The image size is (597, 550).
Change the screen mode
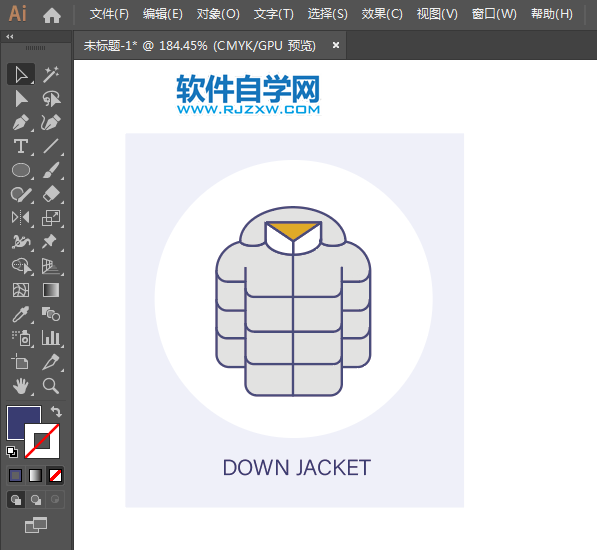pyautogui.click(x=36, y=525)
